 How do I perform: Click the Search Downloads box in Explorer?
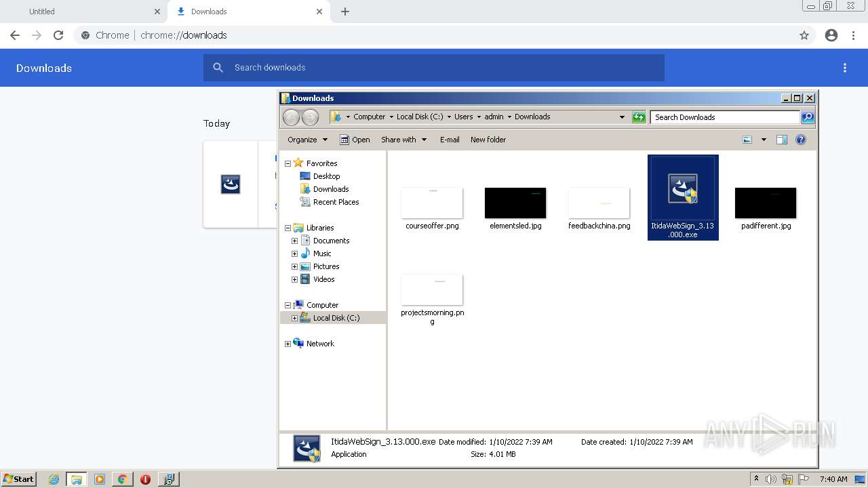[725, 117]
